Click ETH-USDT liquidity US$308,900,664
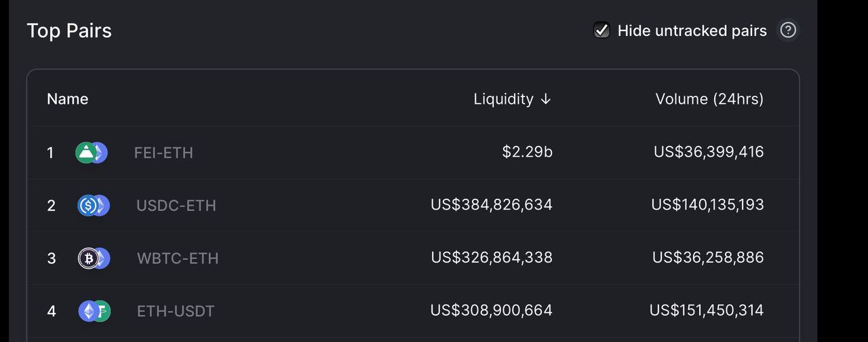 (491, 310)
